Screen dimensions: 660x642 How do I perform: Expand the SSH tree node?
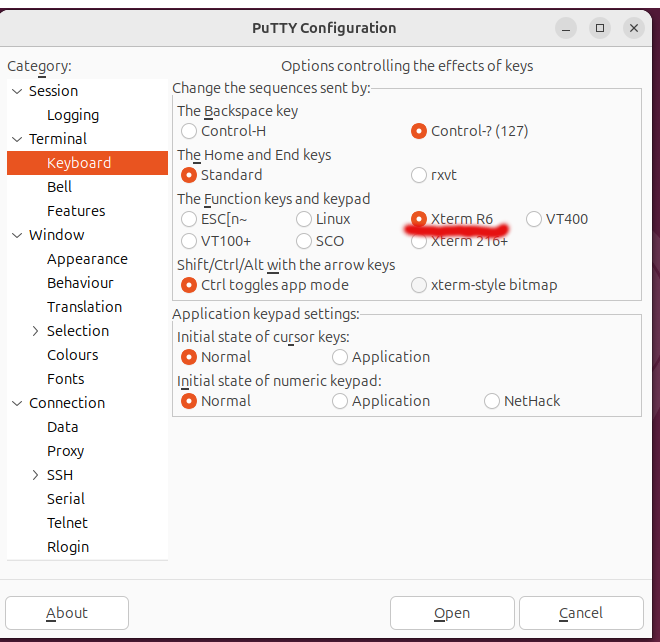(x=36, y=475)
